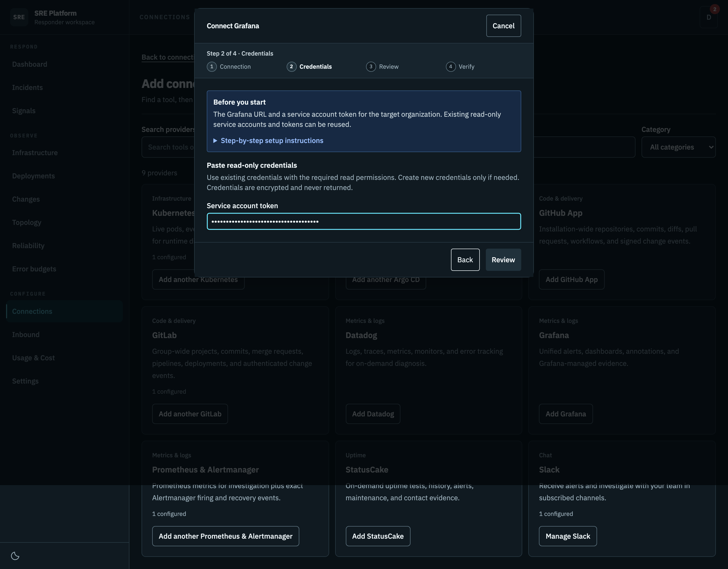Click Add another Kubernetes button

[198, 280]
